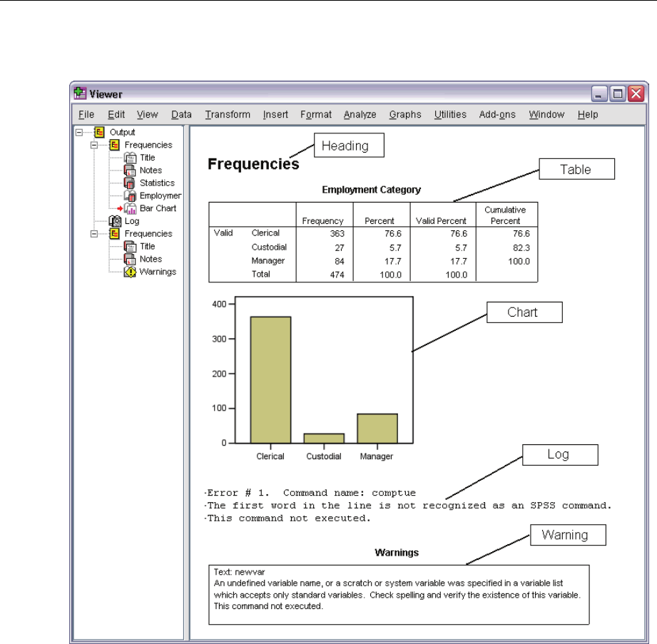Open the Utilities menu
This screenshot has height=644, width=657.
click(450, 114)
